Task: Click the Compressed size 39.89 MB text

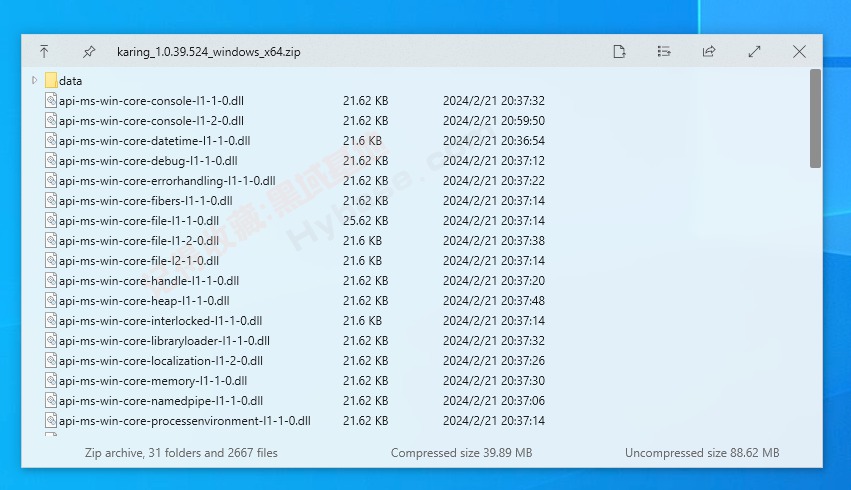Action: click(461, 453)
